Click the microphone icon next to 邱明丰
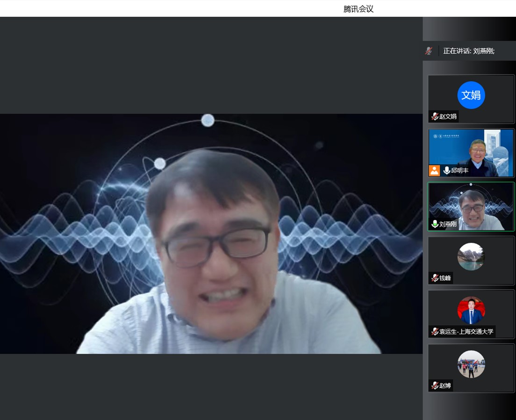Viewport: 516px width, 420px height. coord(446,171)
